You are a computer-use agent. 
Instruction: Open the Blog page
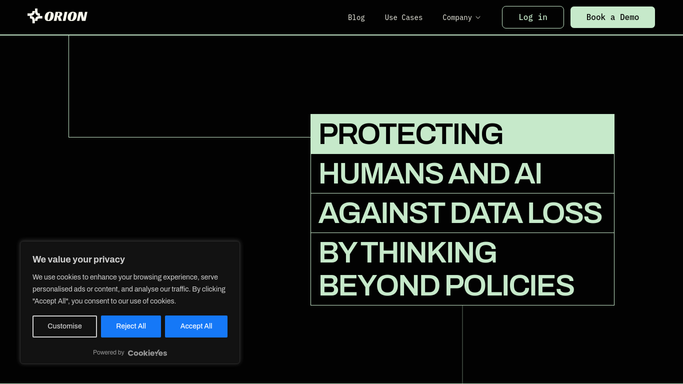coord(356,17)
